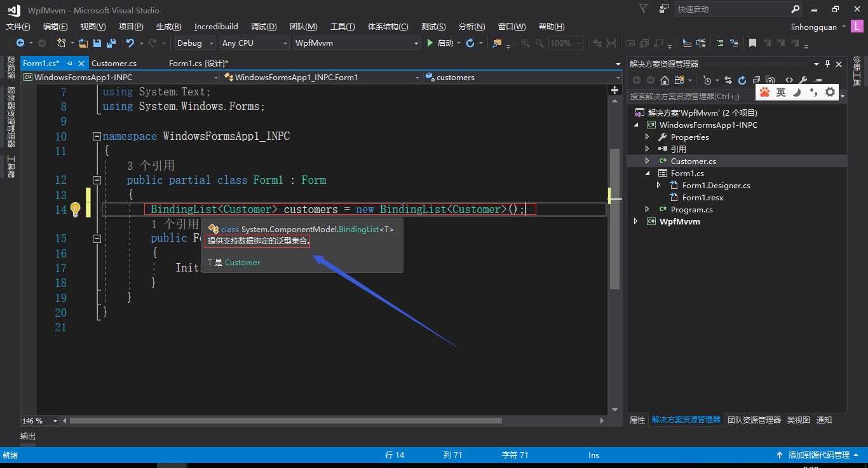The height and width of the screenshot is (468, 868).
Task: Open the IME settings gear icon
Action: click(830, 92)
